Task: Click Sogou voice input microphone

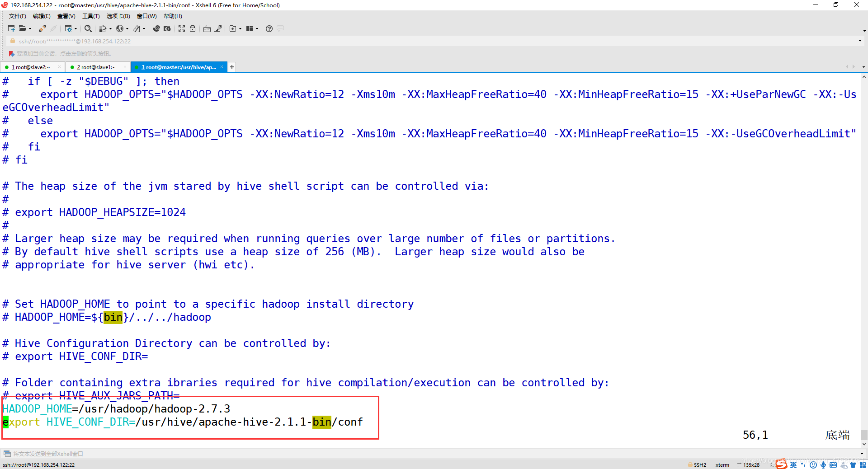Action: pyautogui.click(x=823, y=465)
